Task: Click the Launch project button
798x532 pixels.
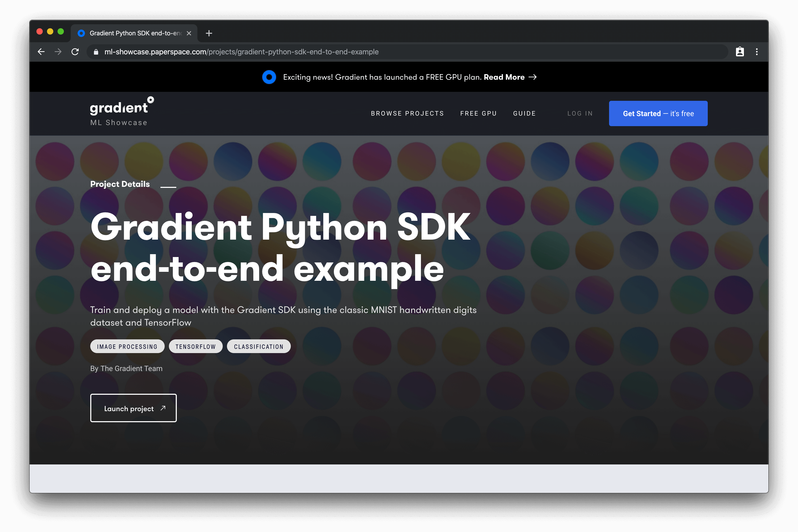Action: [133, 408]
